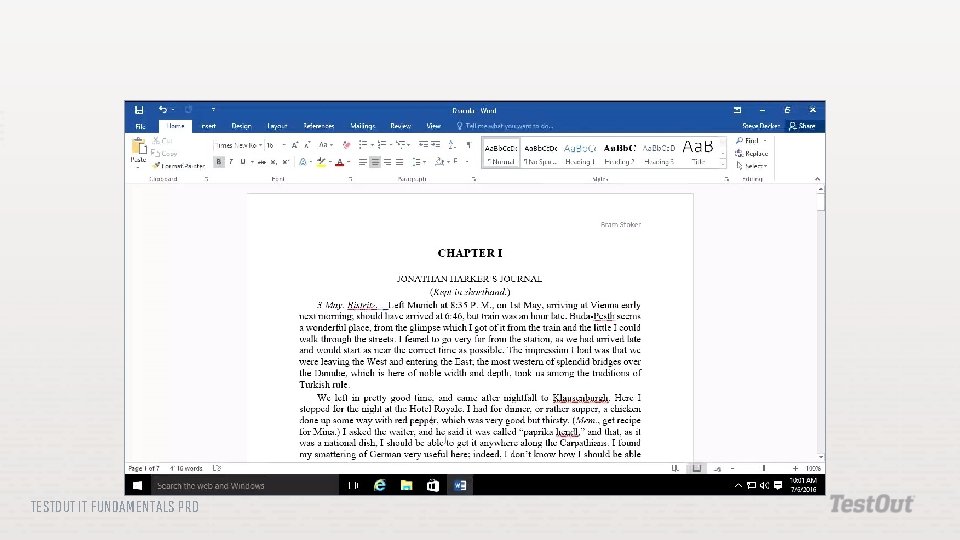Increase the paragraph indent
The width and height of the screenshot is (960, 540).
(x=435, y=145)
